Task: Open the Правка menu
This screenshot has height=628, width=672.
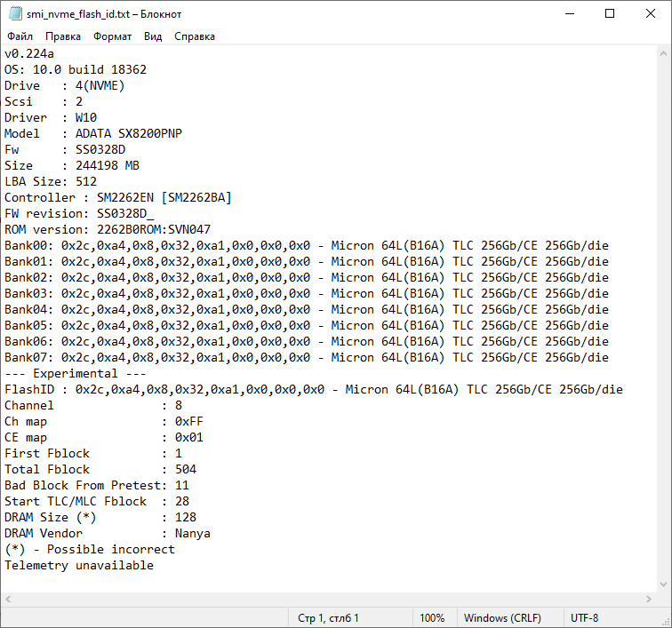Action: (x=63, y=36)
